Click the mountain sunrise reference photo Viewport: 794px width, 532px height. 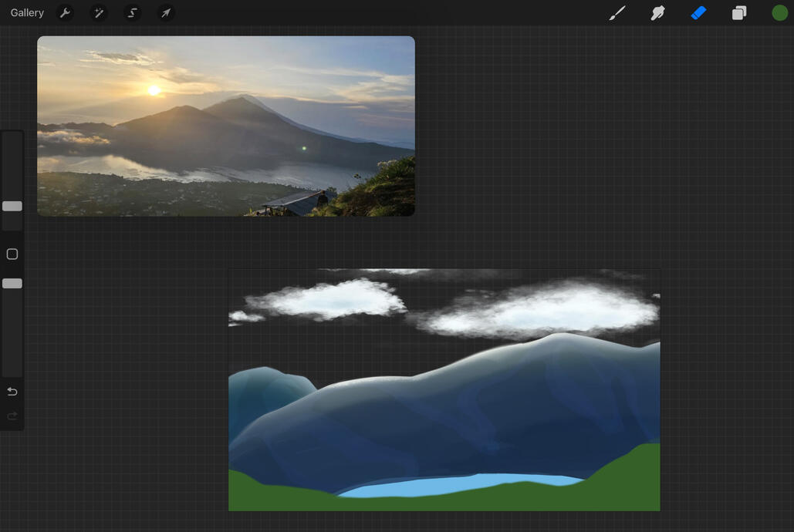click(x=225, y=126)
